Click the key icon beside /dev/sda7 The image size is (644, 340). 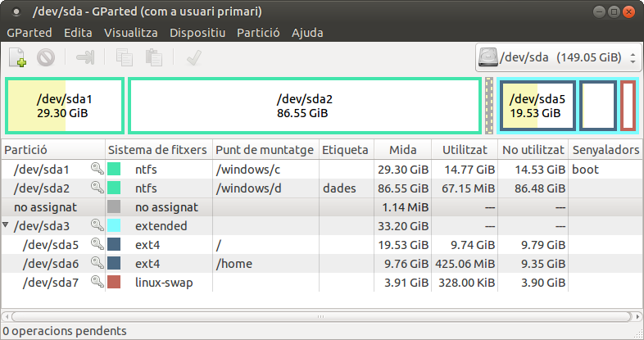(x=97, y=282)
